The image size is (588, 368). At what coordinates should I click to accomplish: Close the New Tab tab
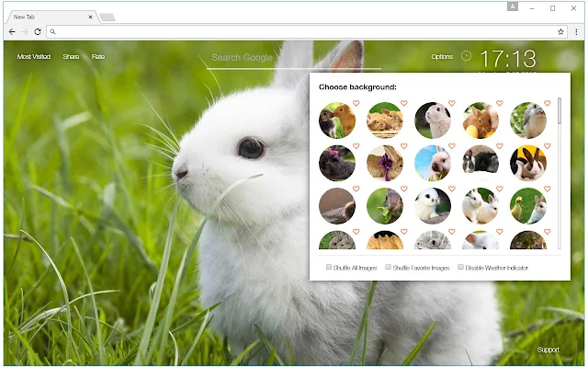tap(90, 17)
